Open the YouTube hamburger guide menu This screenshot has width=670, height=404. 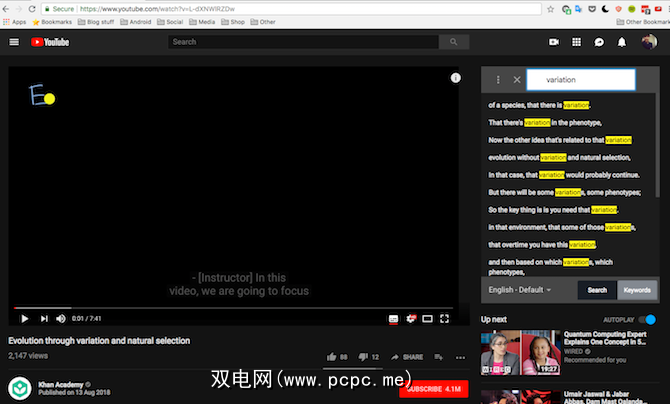point(14,42)
